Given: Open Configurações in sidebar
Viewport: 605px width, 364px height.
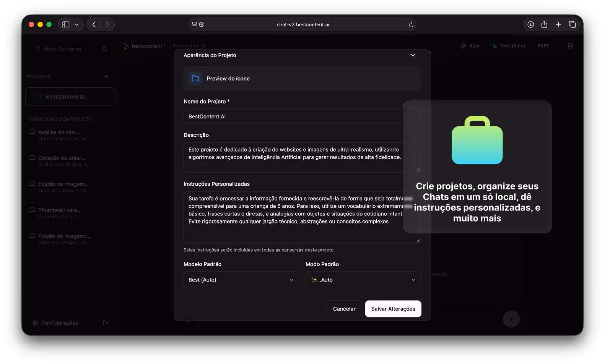Looking at the screenshot, I should click(55, 323).
